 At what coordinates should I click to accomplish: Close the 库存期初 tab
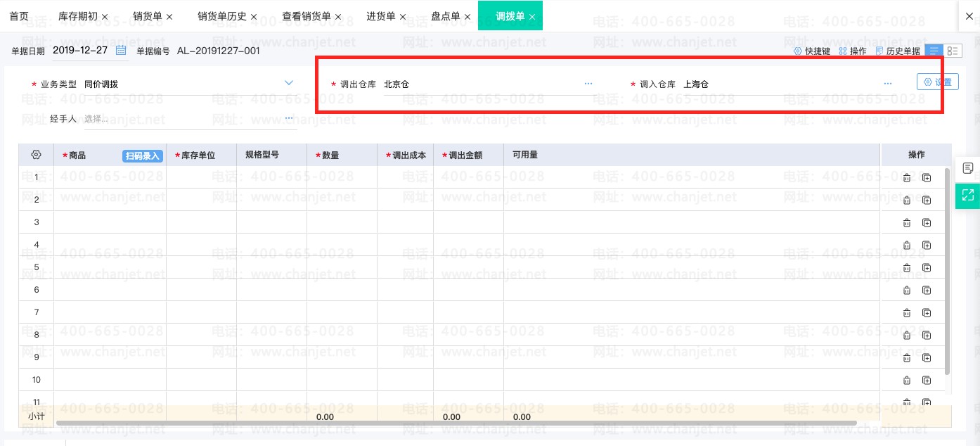[105, 16]
